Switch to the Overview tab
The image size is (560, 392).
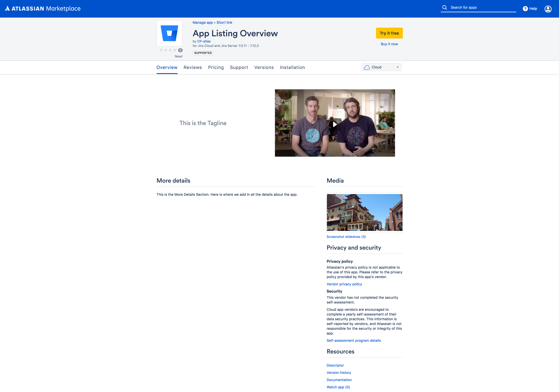[167, 67]
